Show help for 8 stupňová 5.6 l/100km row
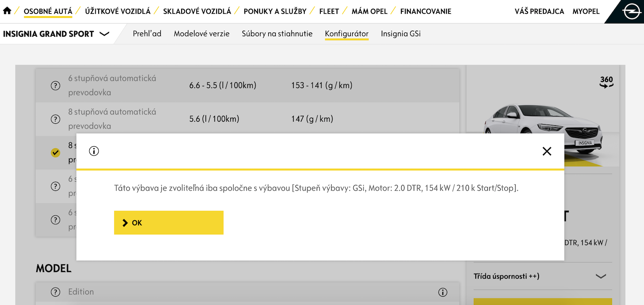This screenshot has width=644, height=305. [x=56, y=119]
